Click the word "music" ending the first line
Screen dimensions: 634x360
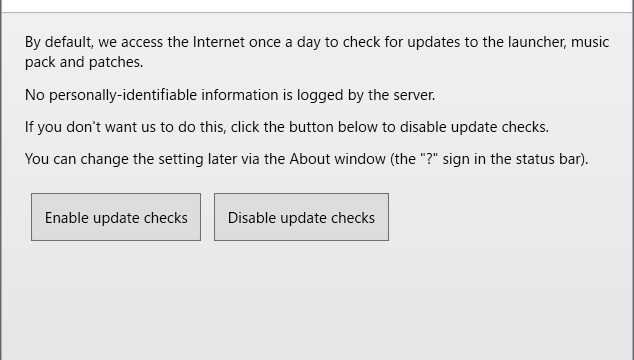click(590, 42)
